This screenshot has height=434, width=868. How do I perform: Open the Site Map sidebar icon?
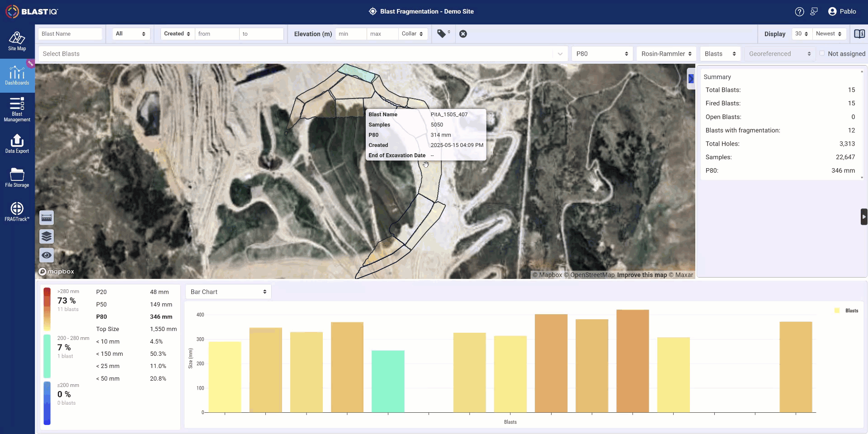pos(17,41)
